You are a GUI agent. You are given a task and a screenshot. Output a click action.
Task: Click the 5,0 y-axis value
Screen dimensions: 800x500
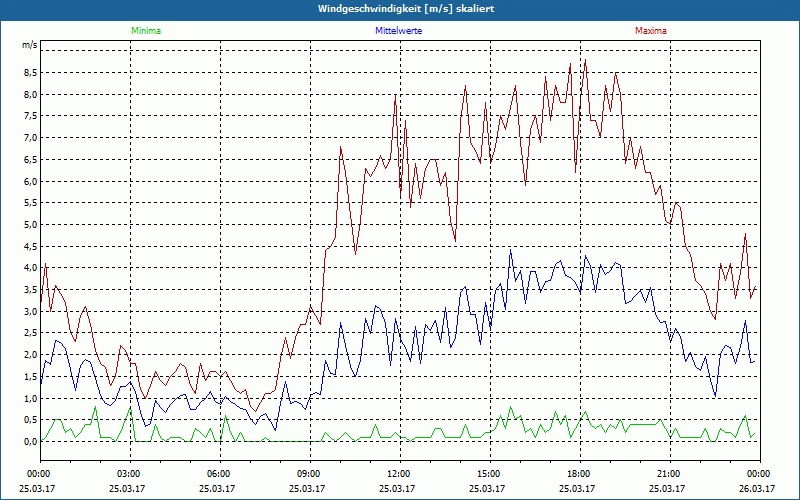[29, 225]
